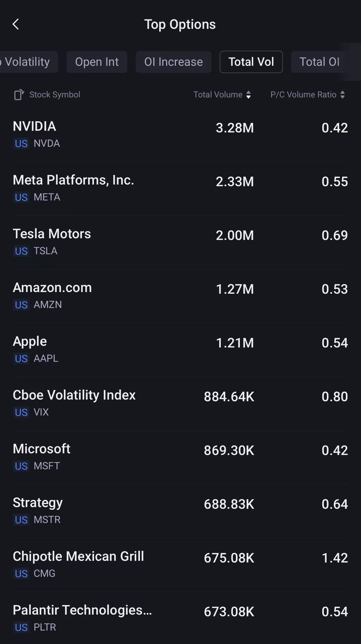Click the export icon beside Stock Symbol

[19, 95]
